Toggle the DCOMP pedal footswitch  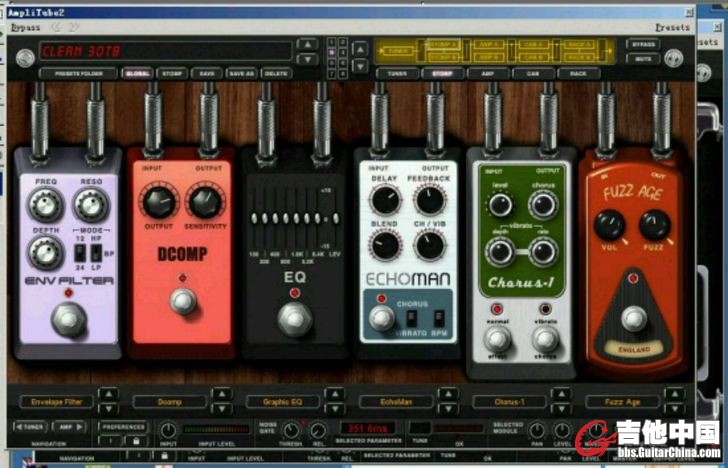(x=183, y=301)
